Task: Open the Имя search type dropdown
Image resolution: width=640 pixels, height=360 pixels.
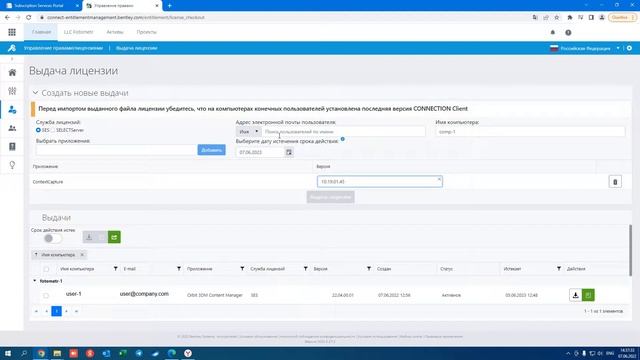Action: tap(248, 132)
